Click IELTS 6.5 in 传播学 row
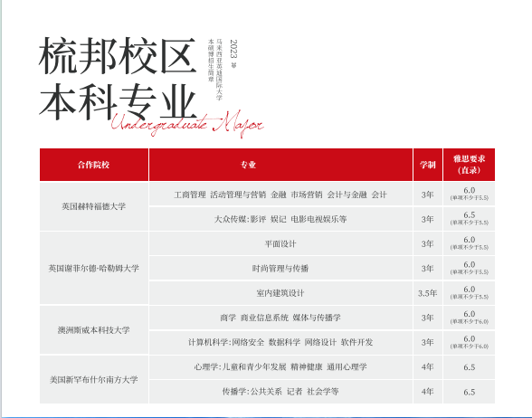Viewport: 532px width, 418px height. click(x=470, y=393)
